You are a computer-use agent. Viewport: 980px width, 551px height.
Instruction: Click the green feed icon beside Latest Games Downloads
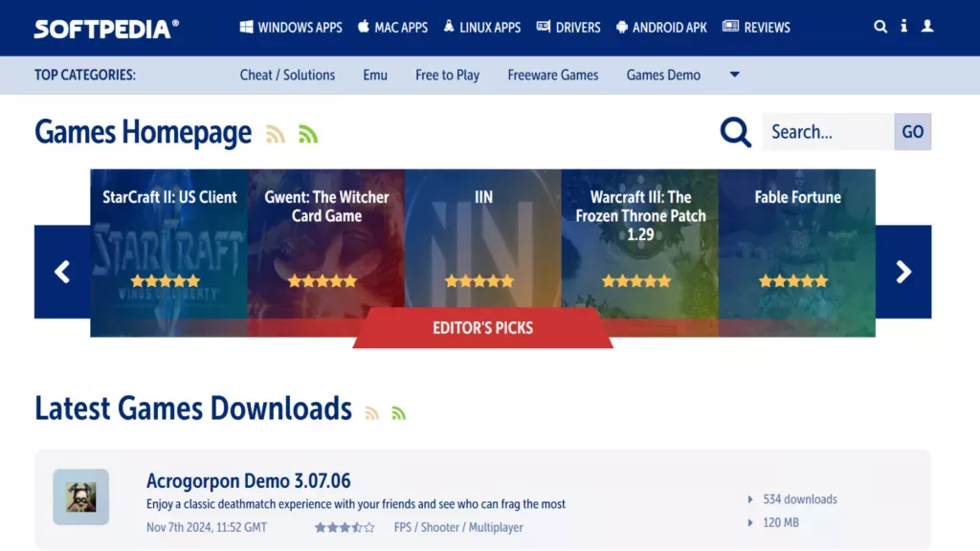(398, 412)
